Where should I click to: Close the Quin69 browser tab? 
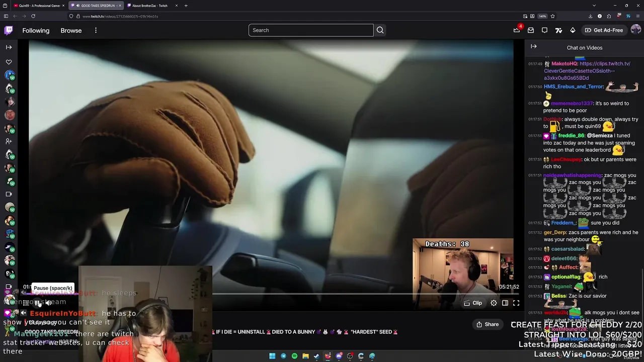point(63,6)
